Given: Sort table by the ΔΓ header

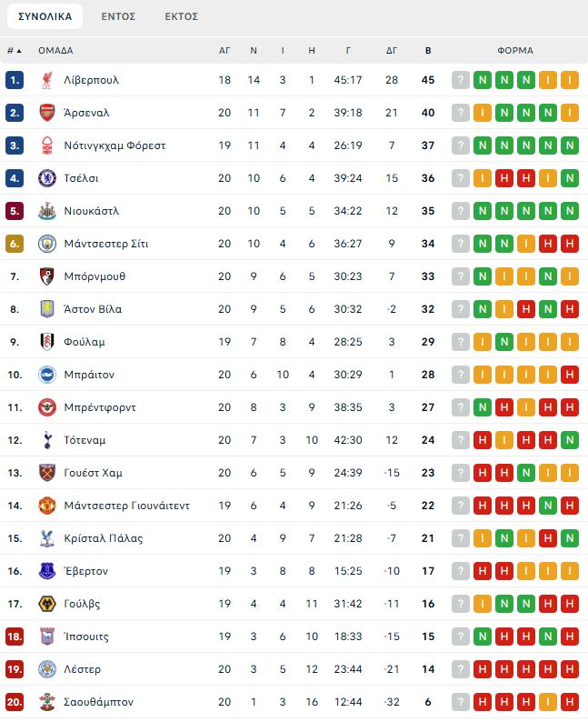Looking at the screenshot, I should click(392, 51).
